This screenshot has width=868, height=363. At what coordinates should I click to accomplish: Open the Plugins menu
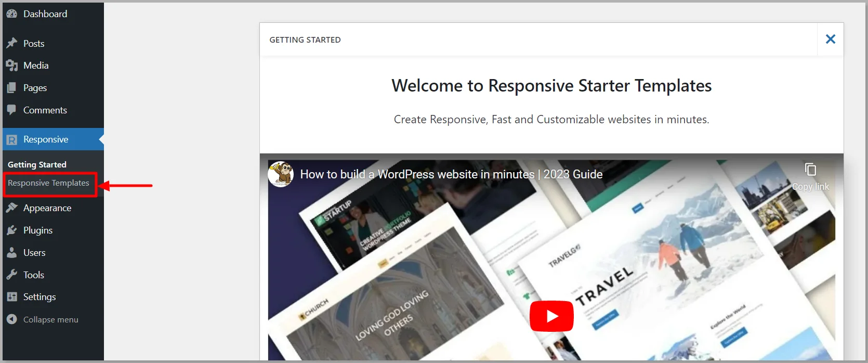[x=38, y=230]
